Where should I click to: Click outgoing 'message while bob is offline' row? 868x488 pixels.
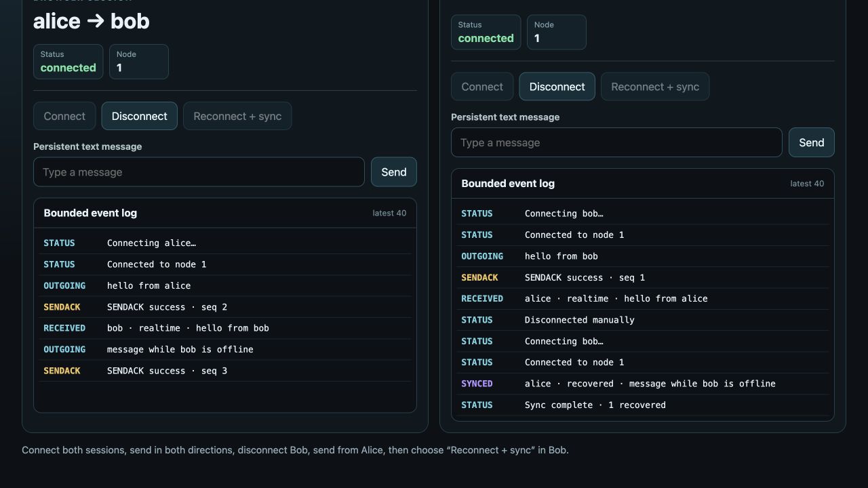click(x=225, y=349)
